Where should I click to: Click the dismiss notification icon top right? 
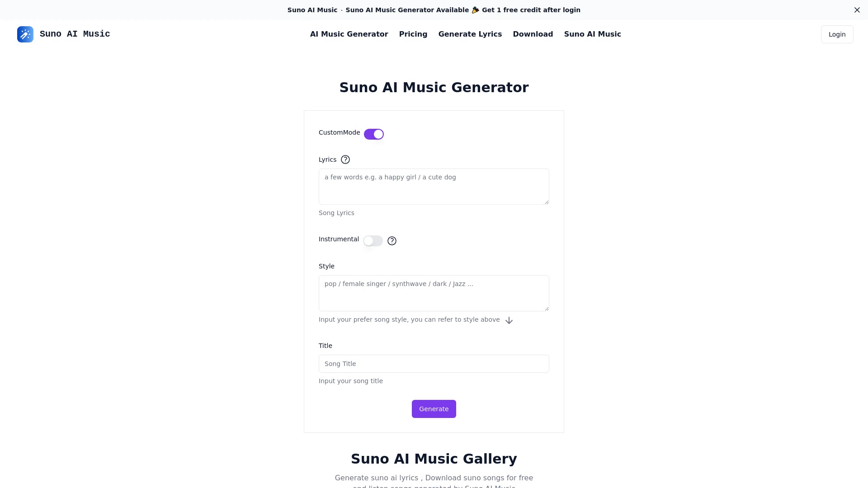tap(857, 10)
